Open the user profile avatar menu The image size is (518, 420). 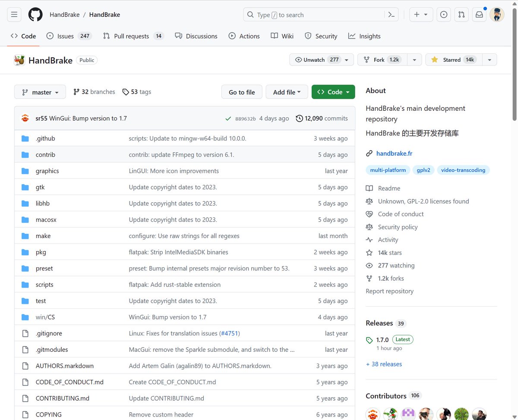coord(497,15)
